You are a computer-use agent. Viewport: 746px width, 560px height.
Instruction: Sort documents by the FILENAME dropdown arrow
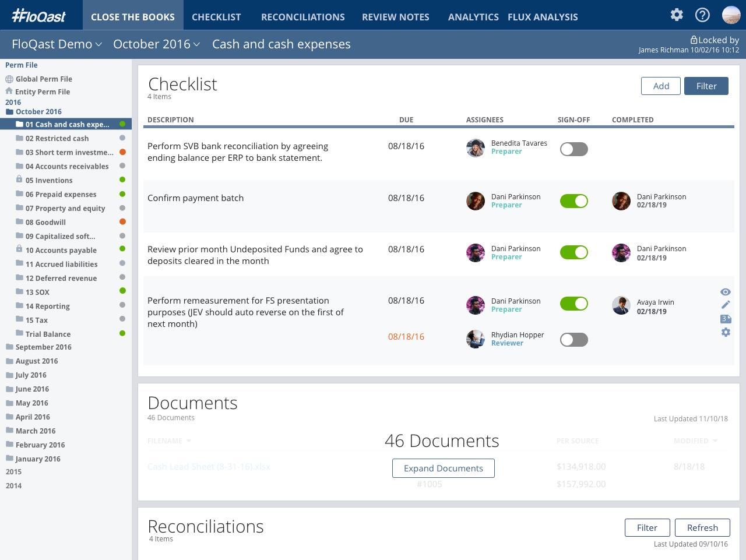pyautogui.click(x=189, y=441)
